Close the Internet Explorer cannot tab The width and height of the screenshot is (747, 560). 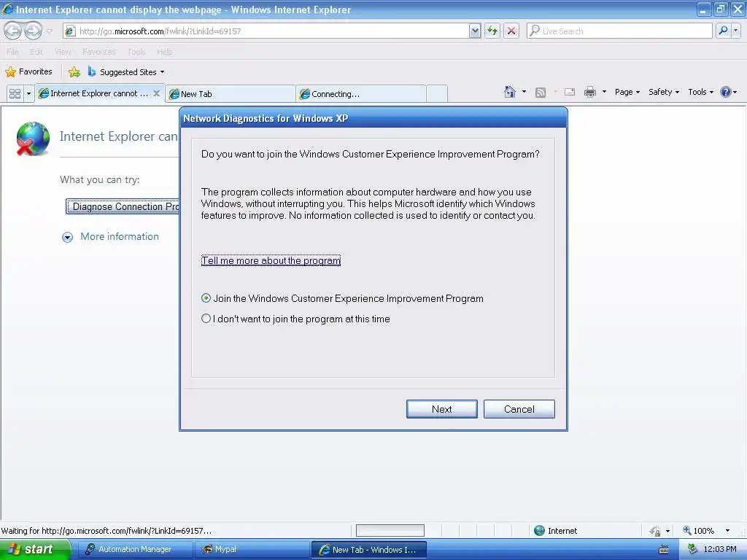tap(156, 93)
